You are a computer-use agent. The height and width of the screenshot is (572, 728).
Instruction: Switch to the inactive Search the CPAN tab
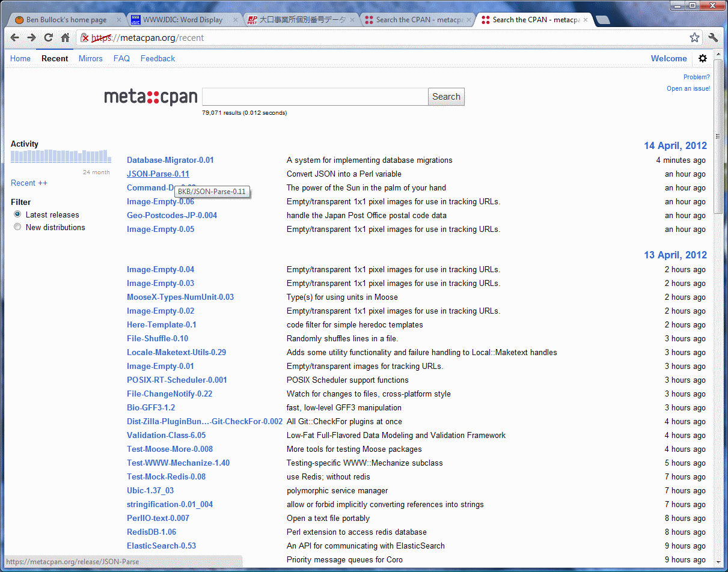pos(416,20)
